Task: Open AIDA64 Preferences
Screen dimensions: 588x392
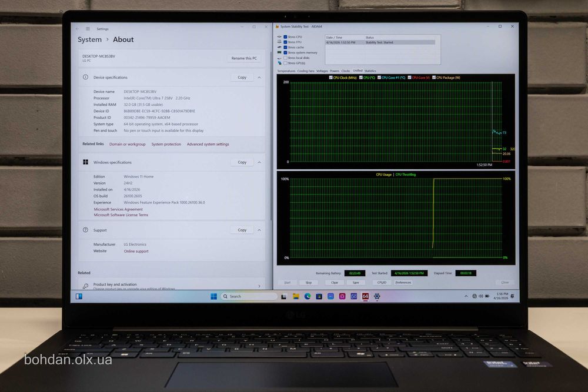Action: (403, 283)
